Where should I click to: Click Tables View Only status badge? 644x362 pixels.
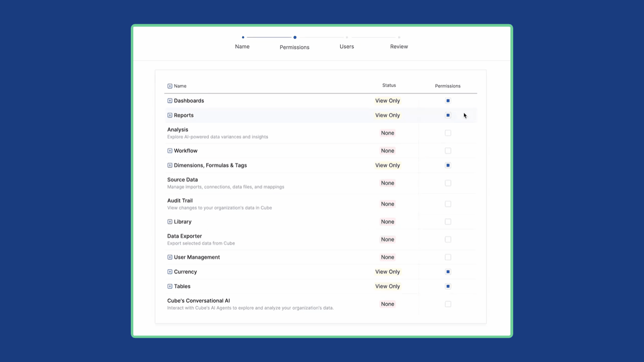pyautogui.click(x=387, y=287)
